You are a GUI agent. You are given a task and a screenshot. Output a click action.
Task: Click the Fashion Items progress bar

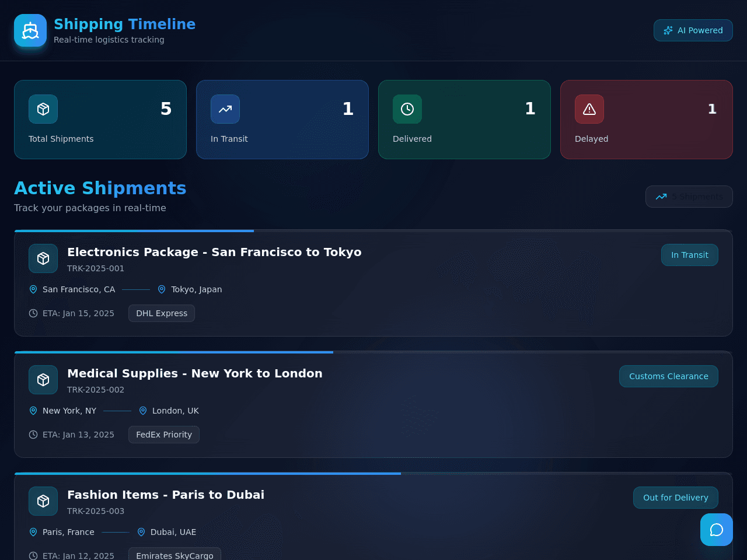click(x=373, y=474)
